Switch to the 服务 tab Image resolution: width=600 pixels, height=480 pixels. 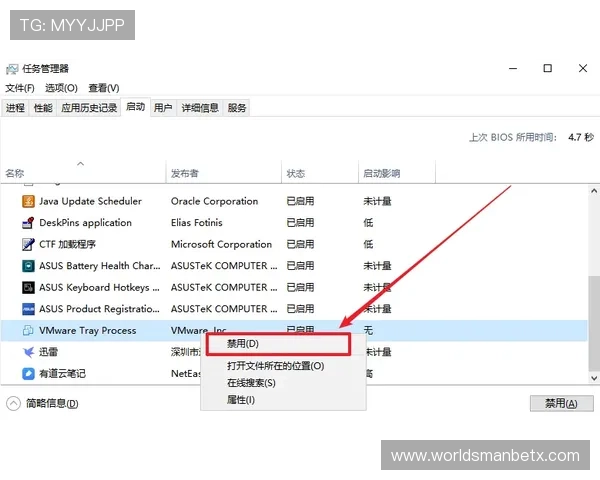pos(237,108)
